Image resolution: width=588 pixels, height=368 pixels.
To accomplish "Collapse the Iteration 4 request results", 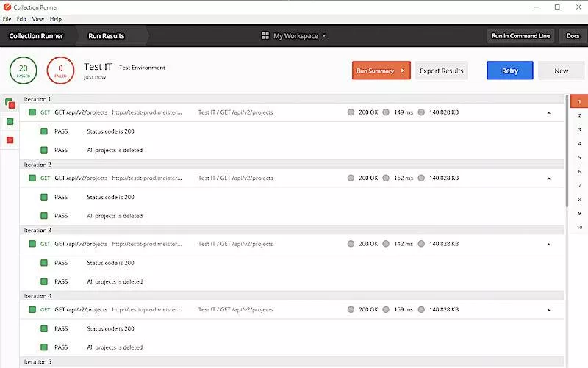I will (548, 310).
